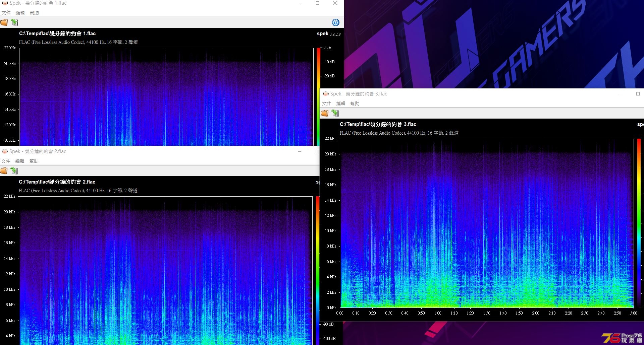The width and height of the screenshot is (644, 345).
Task: Click the open file icon in 2.flac window
Action: pyautogui.click(x=4, y=171)
